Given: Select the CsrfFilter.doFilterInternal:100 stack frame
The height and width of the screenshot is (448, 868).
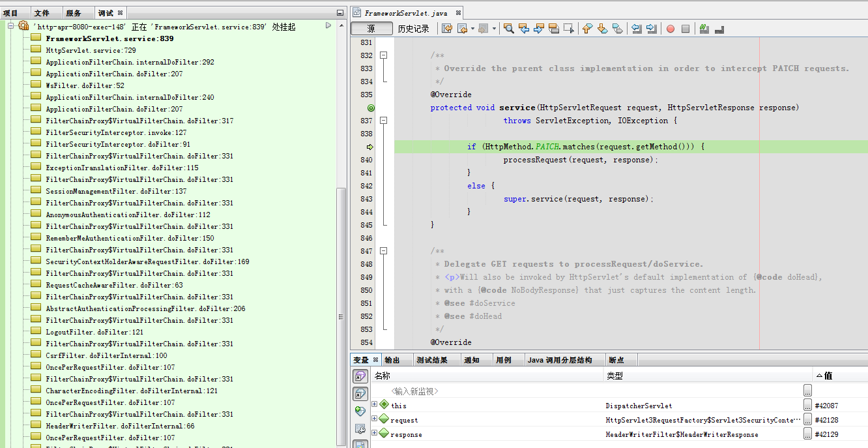Looking at the screenshot, I should point(106,355).
